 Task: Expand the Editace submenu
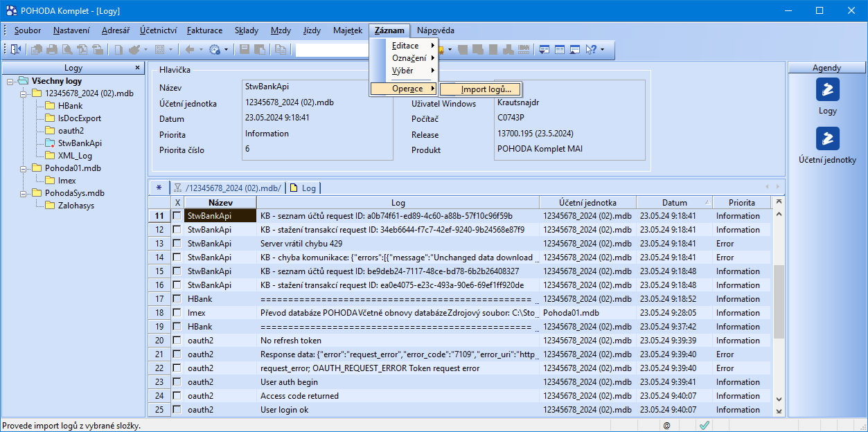point(404,45)
